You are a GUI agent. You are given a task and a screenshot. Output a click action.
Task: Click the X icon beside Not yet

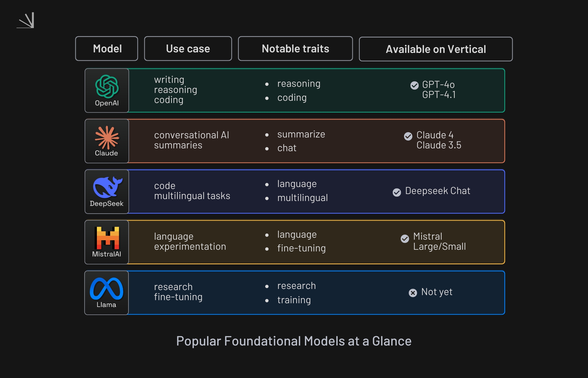413,293
